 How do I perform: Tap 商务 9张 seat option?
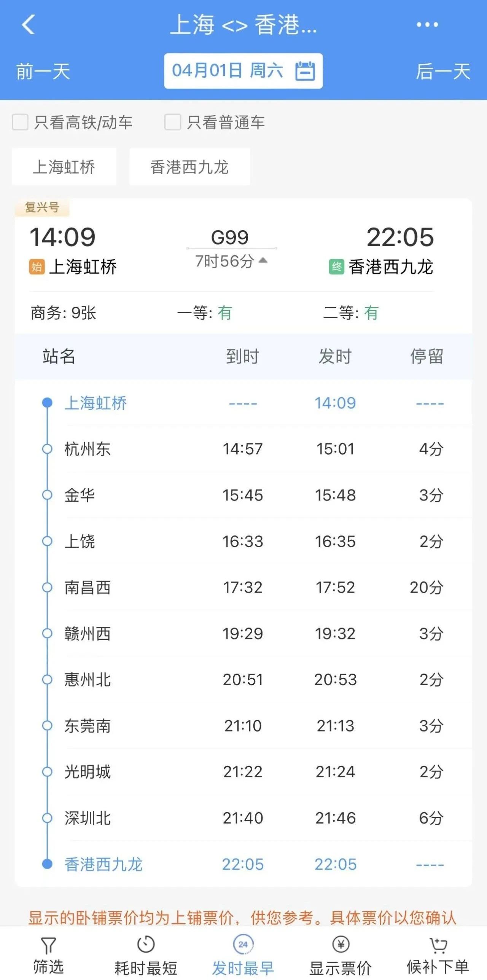tap(63, 313)
